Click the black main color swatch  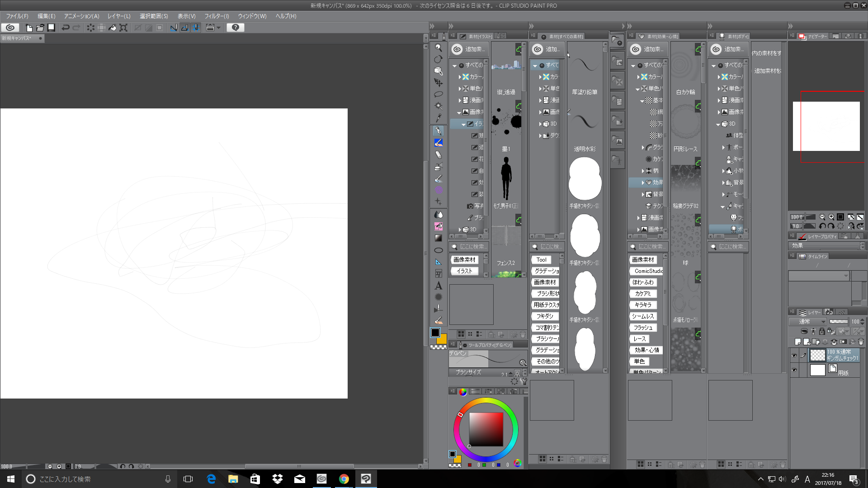[435, 333]
